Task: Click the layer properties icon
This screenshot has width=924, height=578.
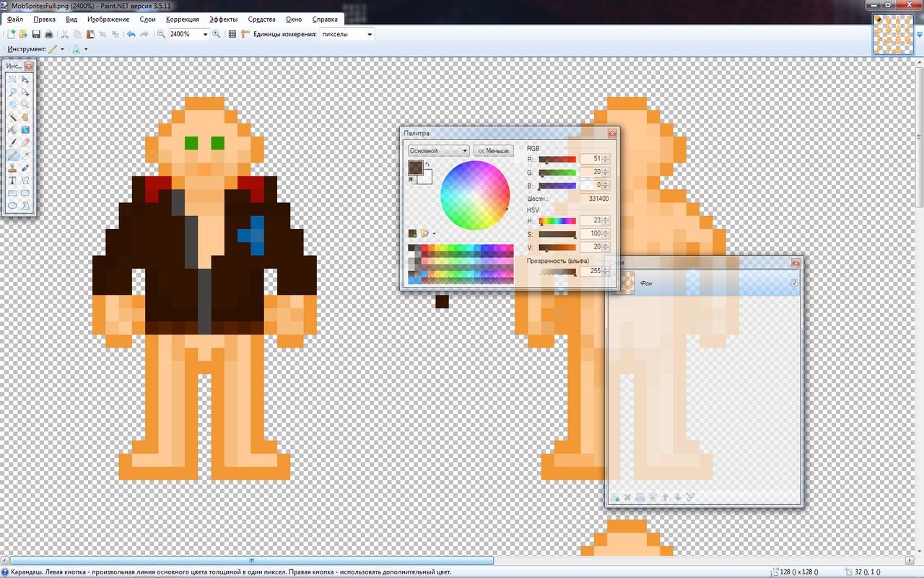Action: pyautogui.click(x=691, y=497)
